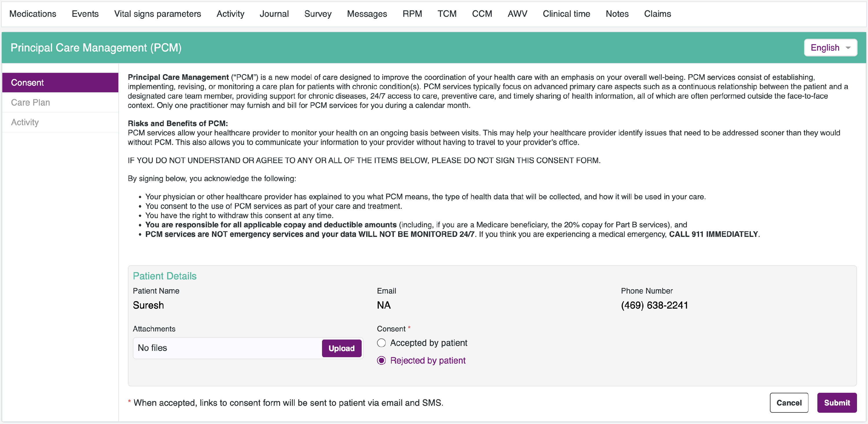Click the No files attachment field

tap(226, 348)
